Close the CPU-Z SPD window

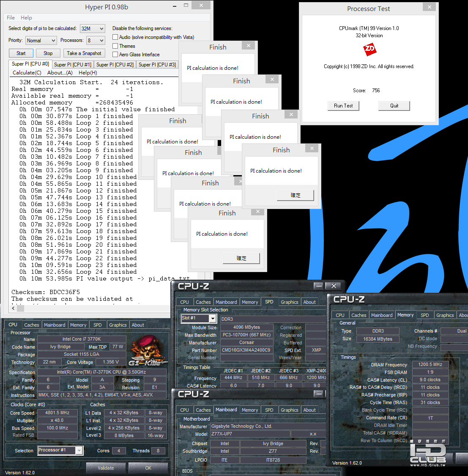(333, 286)
